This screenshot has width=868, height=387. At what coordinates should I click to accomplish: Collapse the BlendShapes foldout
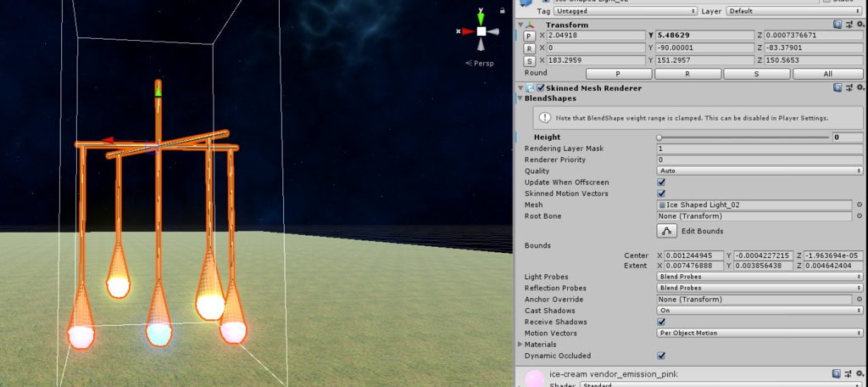(520, 98)
